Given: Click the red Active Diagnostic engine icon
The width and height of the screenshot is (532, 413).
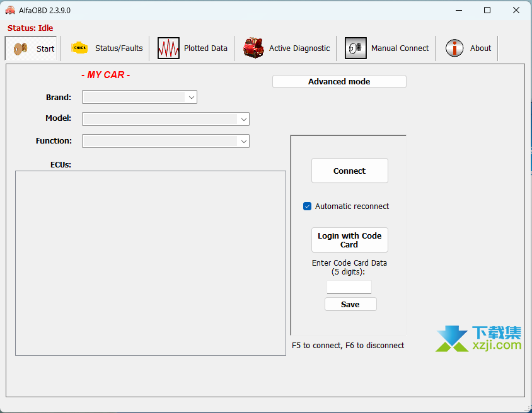Looking at the screenshot, I should (253, 48).
